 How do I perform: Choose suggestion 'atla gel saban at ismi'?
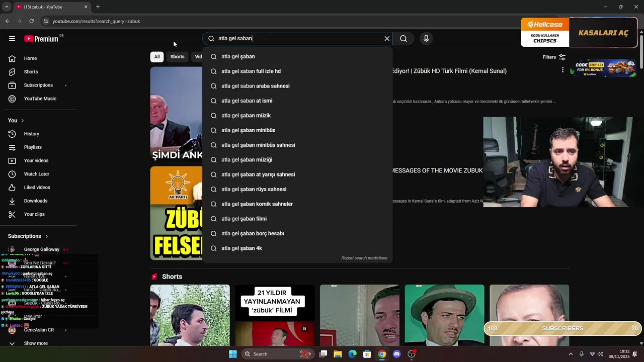tap(297, 101)
